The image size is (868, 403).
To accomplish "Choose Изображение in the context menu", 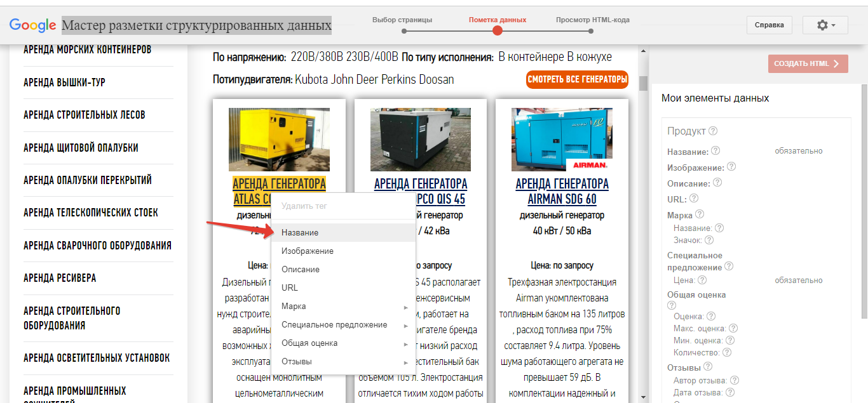I will pyautogui.click(x=343, y=251).
